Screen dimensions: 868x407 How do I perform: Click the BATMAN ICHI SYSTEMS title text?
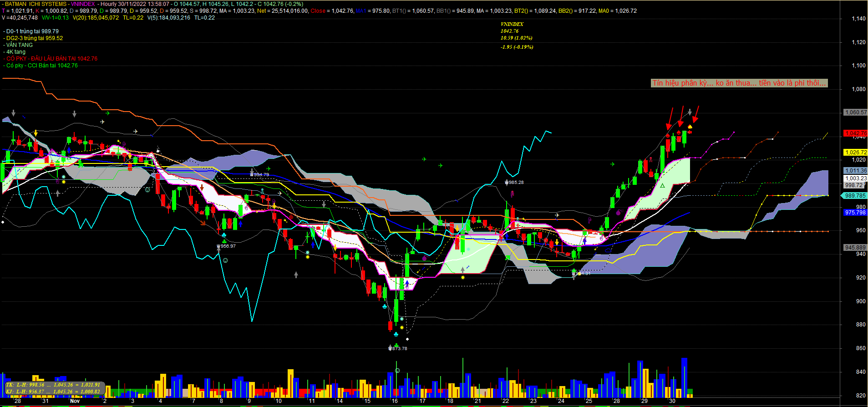(36, 4)
